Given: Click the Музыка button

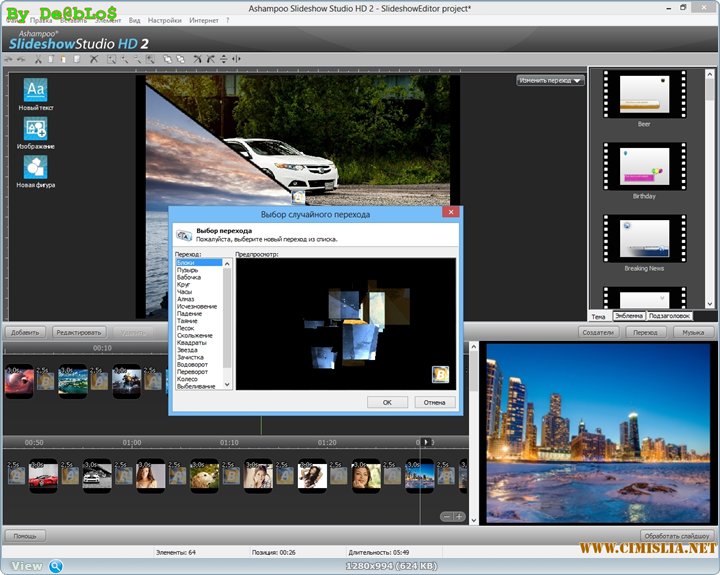Looking at the screenshot, I should pos(693,332).
